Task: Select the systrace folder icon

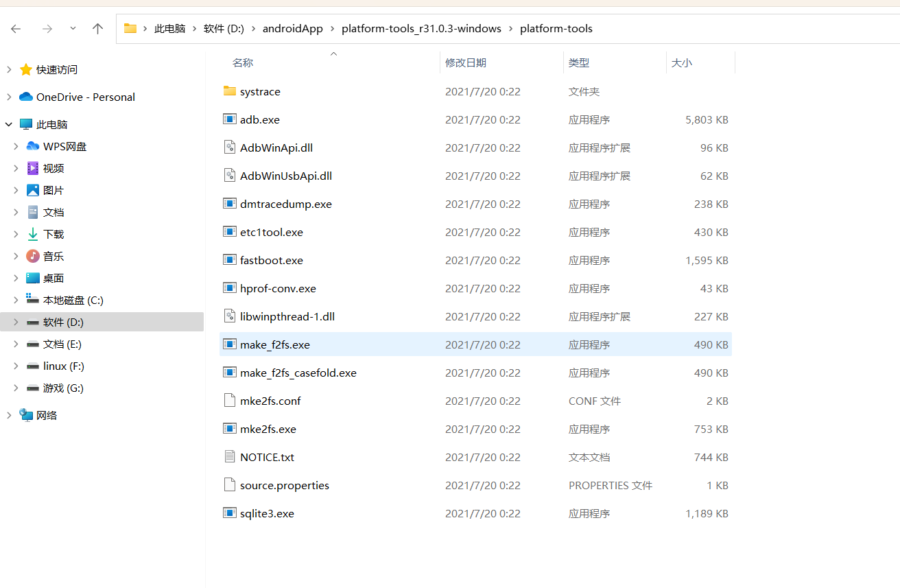Action: pos(230,91)
